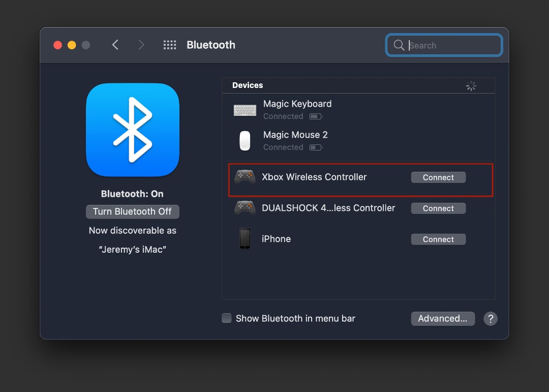The width and height of the screenshot is (549, 392).
Task: Click the large blue Bluetooth logo
Action: 133,130
